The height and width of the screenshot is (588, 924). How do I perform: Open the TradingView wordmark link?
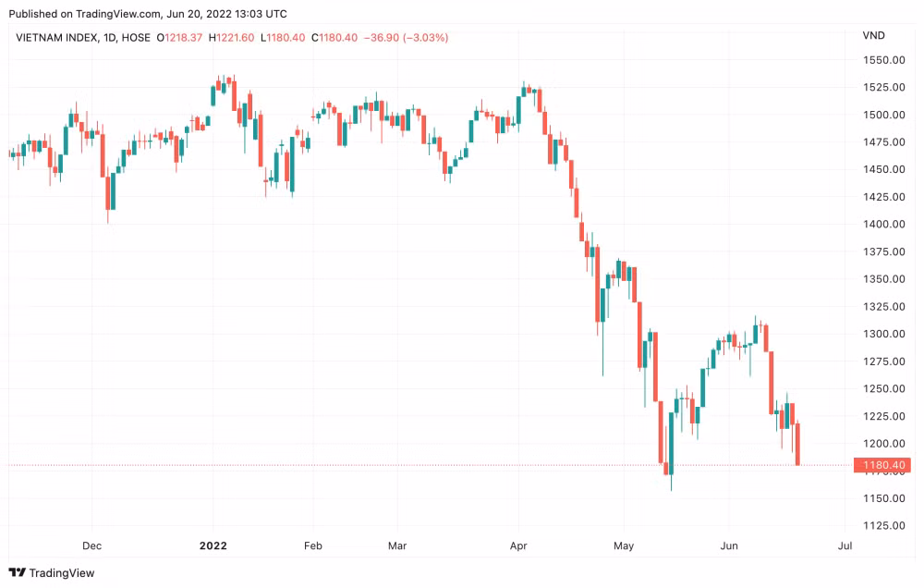pos(62,572)
